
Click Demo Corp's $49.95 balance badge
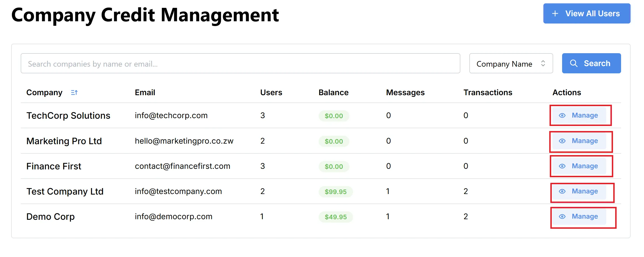click(x=335, y=216)
